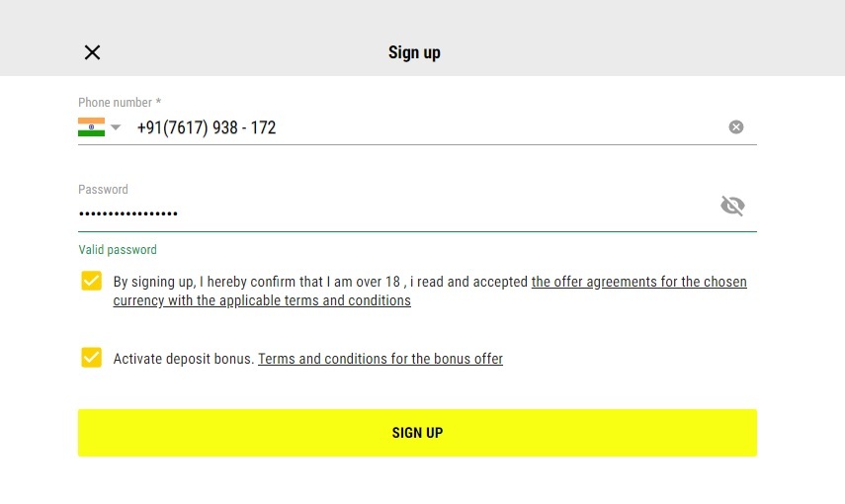Disable the Activate deposit bonus checkbox

(92, 358)
